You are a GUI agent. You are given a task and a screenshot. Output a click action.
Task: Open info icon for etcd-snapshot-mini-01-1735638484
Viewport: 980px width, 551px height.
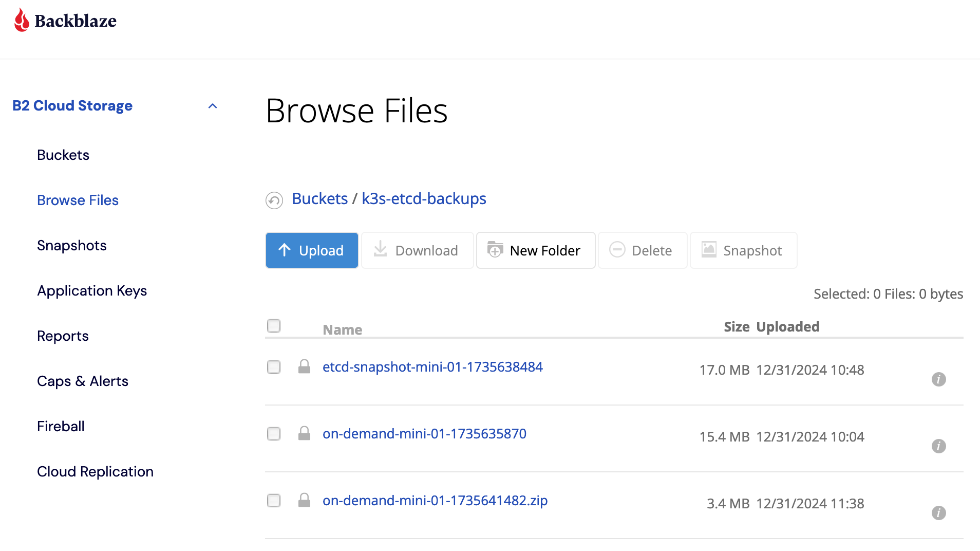(x=939, y=379)
